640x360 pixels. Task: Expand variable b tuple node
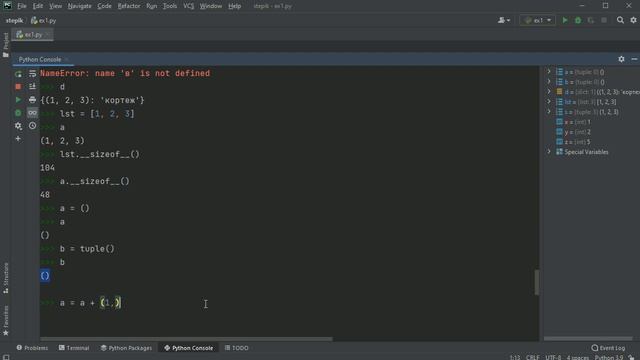pyautogui.click(x=549, y=82)
